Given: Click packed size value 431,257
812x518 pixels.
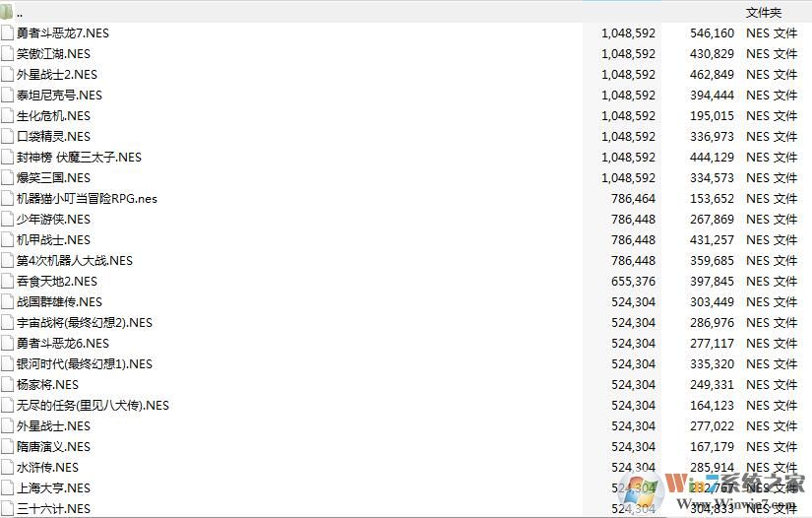Looking at the screenshot, I should point(712,240).
